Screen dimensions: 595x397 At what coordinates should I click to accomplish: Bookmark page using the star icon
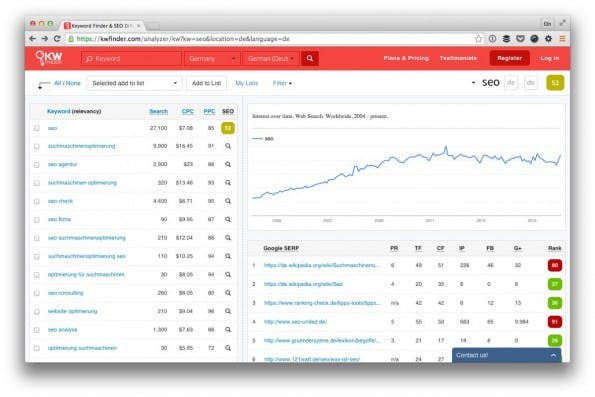click(479, 39)
